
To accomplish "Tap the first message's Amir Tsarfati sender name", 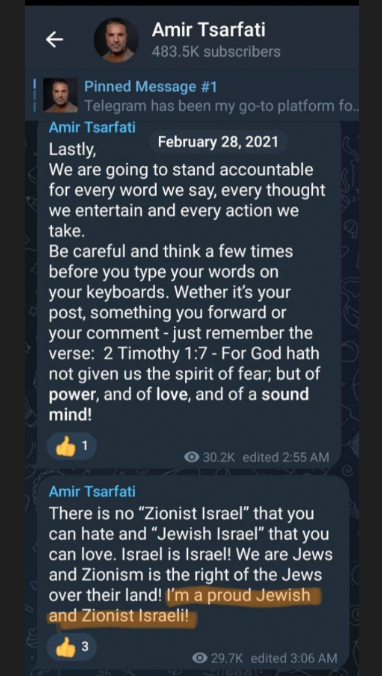I will pos(92,127).
